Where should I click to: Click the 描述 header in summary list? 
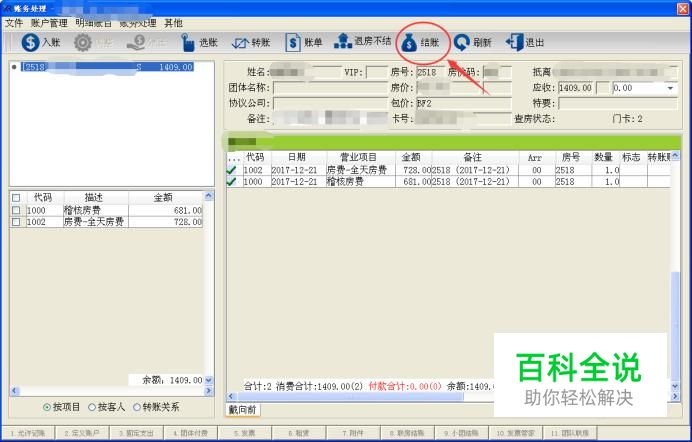click(94, 198)
